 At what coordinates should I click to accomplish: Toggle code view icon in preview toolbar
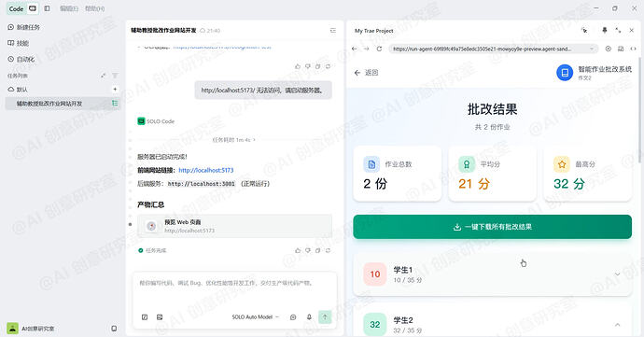[x=633, y=49]
